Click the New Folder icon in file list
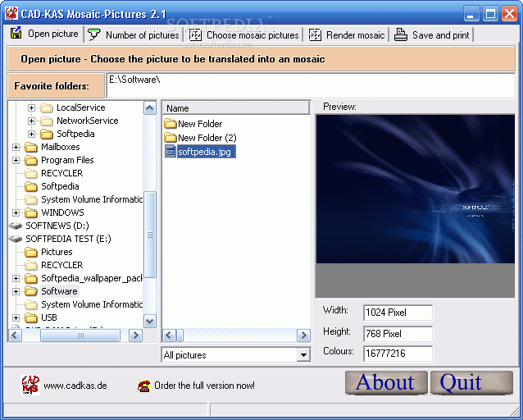The height and width of the screenshot is (420, 523). 171,124
